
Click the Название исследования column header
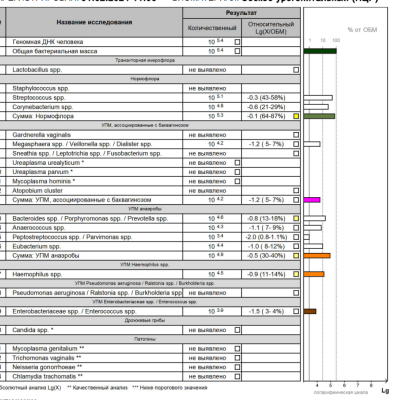(94, 22)
